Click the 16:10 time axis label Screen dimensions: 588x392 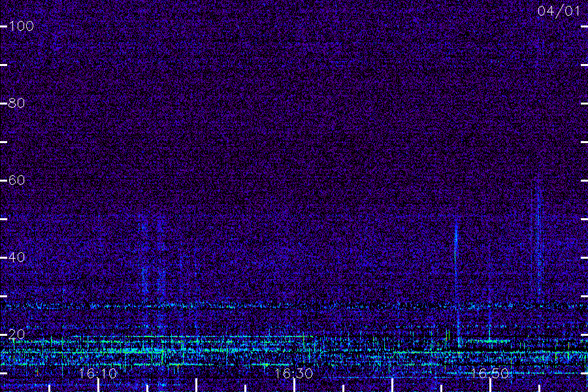point(98,373)
